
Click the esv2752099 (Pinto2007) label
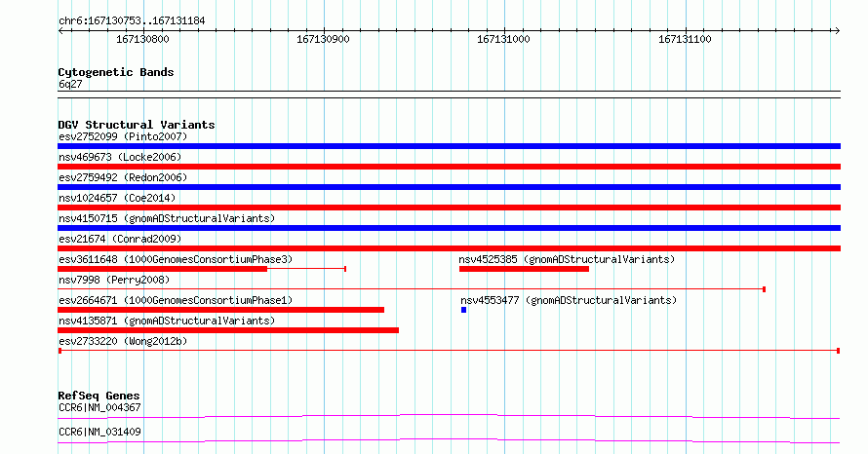[x=123, y=136]
